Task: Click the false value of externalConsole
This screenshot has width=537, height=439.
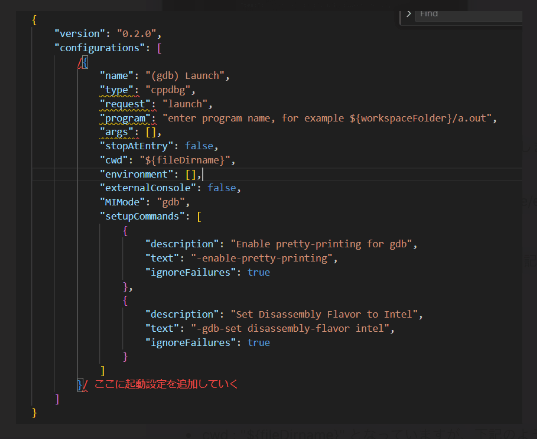Action: (x=222, y=188)
